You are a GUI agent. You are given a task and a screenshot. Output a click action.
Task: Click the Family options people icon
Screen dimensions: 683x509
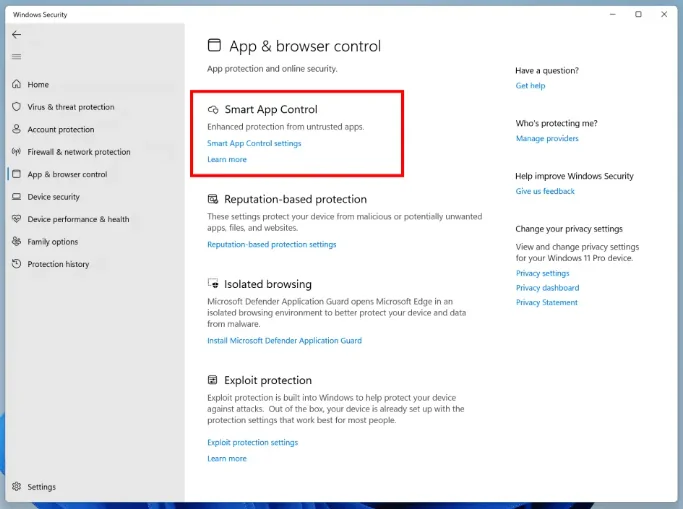[x=17, y=241]
